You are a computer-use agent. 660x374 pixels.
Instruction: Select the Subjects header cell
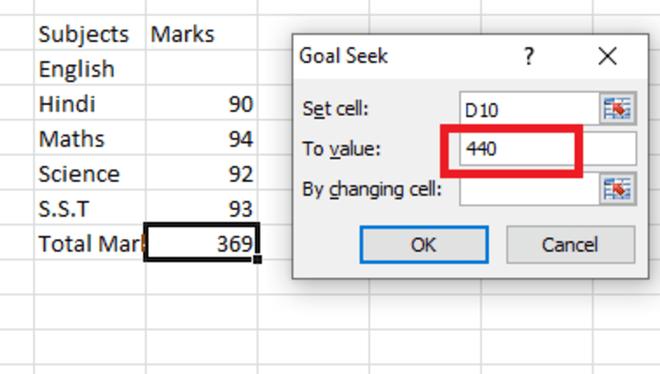pos(90,33)
